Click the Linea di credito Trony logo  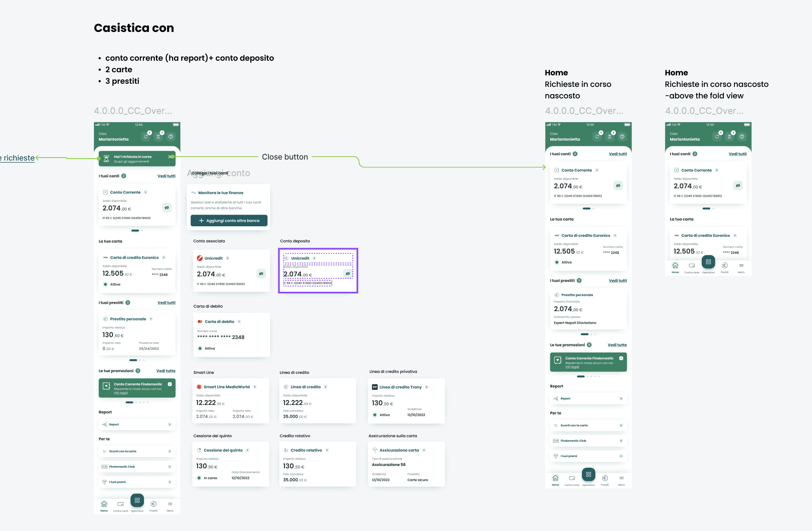[x=374, y=387]
